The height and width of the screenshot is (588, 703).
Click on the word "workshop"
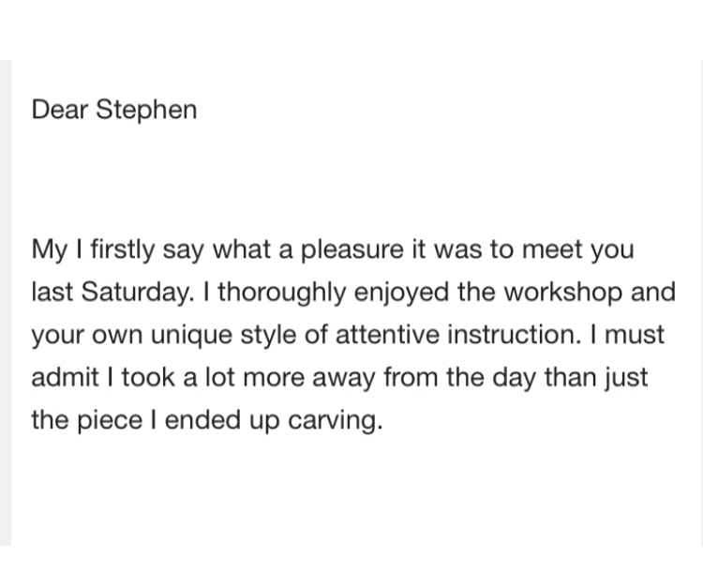[x=563, y=292]
